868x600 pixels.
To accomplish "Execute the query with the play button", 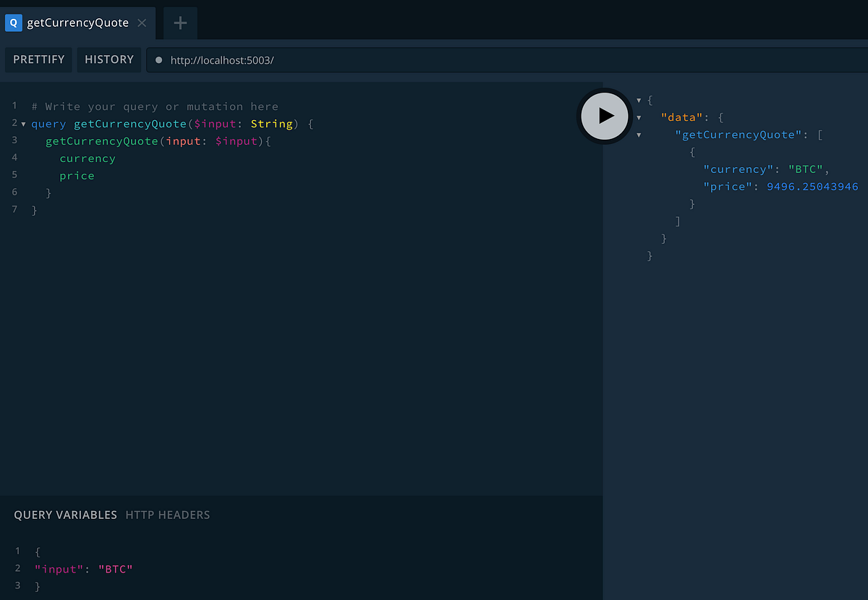I will coord(604,116).
